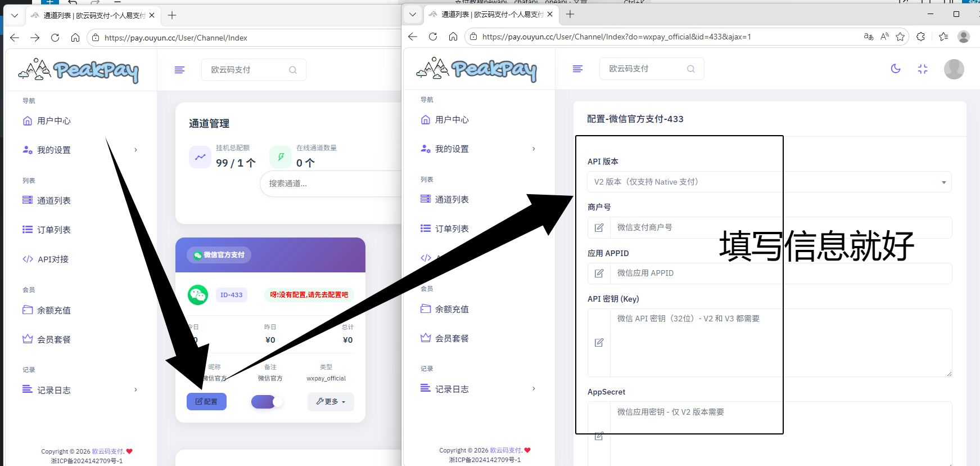Expand 我的设置 in left window sidebar

tap(80, 150)
